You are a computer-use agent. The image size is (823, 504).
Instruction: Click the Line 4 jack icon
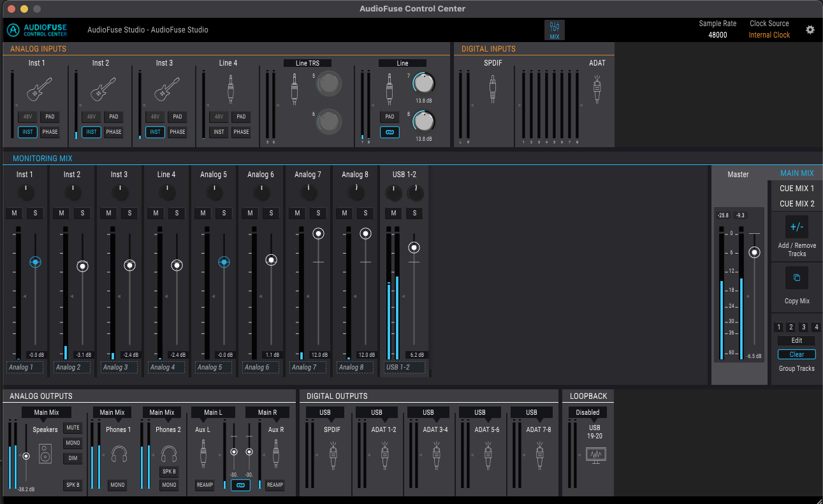(x=231, y=89)
